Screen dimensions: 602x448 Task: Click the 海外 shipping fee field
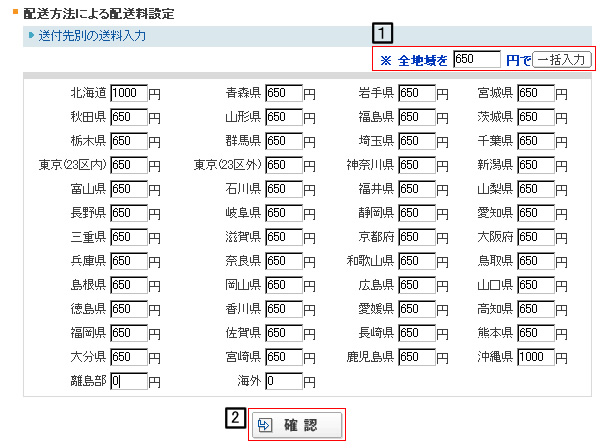click(284, 381)
